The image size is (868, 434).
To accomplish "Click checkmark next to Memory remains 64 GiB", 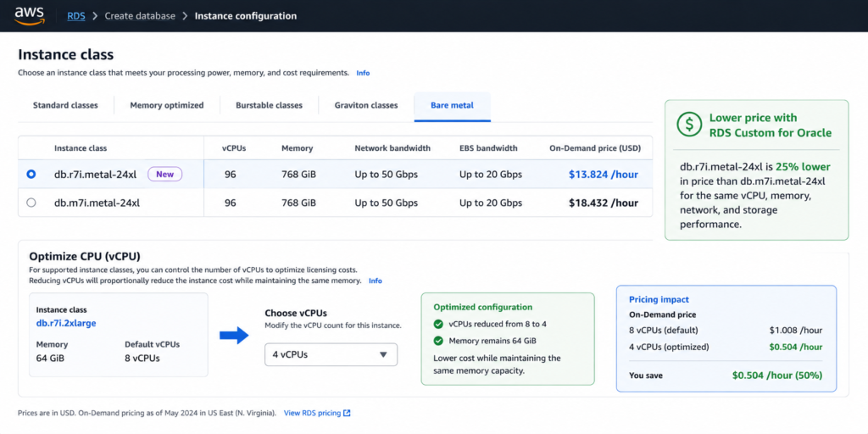I will point(438,341).
